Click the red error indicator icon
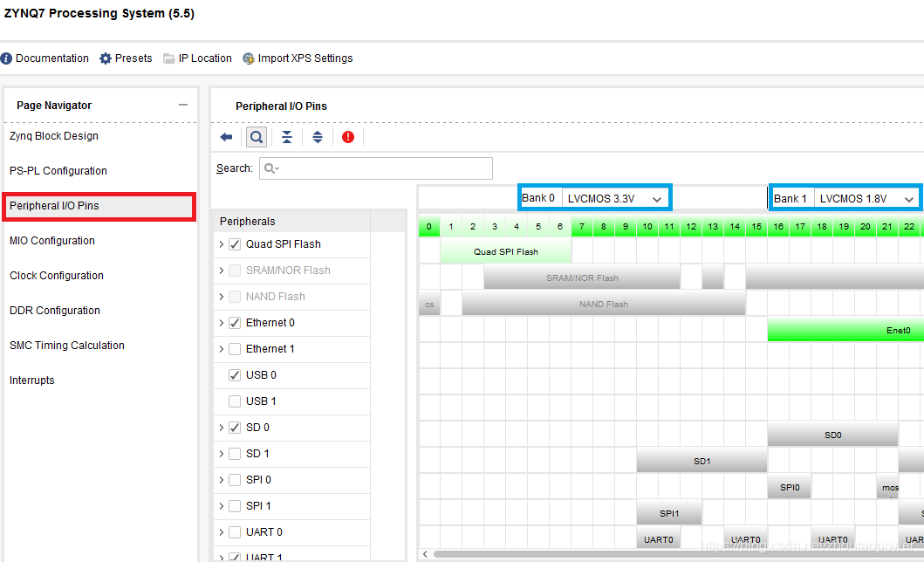Screen dimensions: 924x562 348,137
